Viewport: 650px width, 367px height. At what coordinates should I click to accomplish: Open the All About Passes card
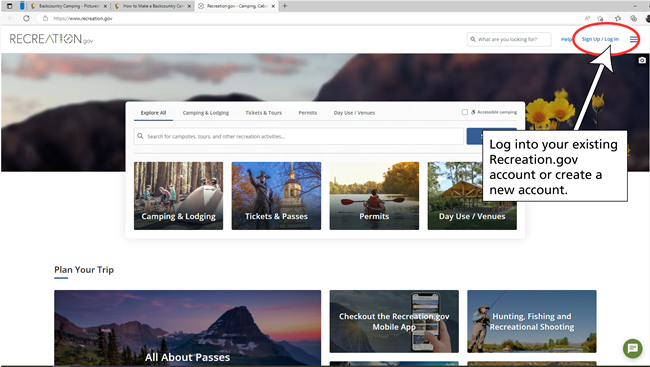187,328
